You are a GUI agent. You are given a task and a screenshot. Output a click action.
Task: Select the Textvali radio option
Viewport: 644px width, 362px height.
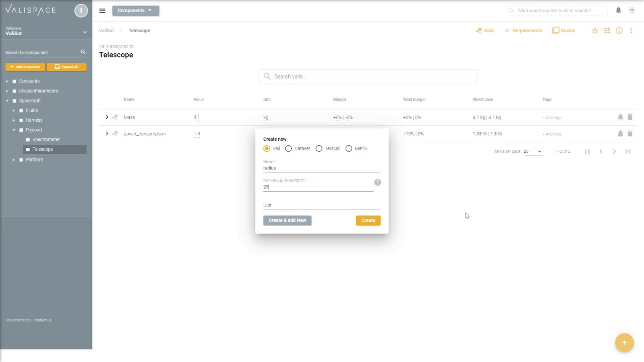tap(319, 149)
